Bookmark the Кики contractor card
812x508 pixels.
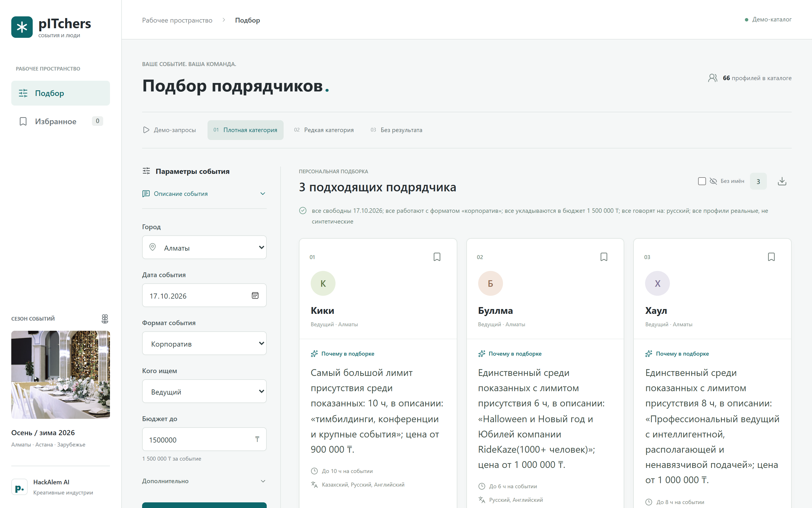point(437,257)
